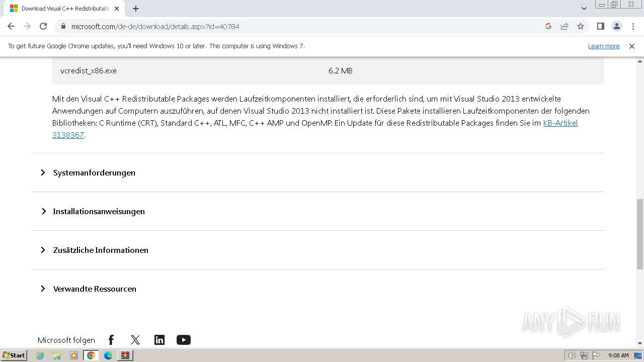Go back to the previous page
The height and width of the screenshot is (362, 644).
tap(11, 26)
